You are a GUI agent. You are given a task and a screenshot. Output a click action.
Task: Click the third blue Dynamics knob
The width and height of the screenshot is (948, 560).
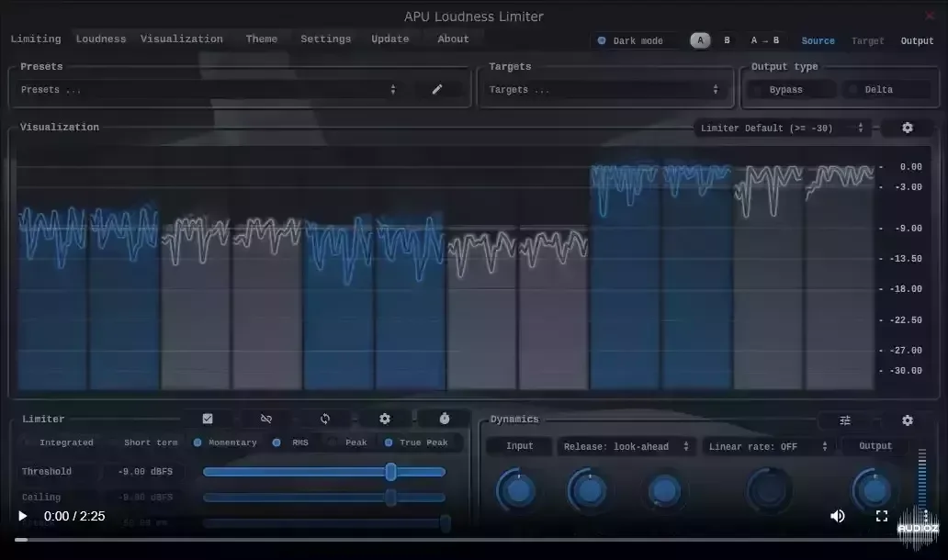pyautogui.click(x=664, y=490)
